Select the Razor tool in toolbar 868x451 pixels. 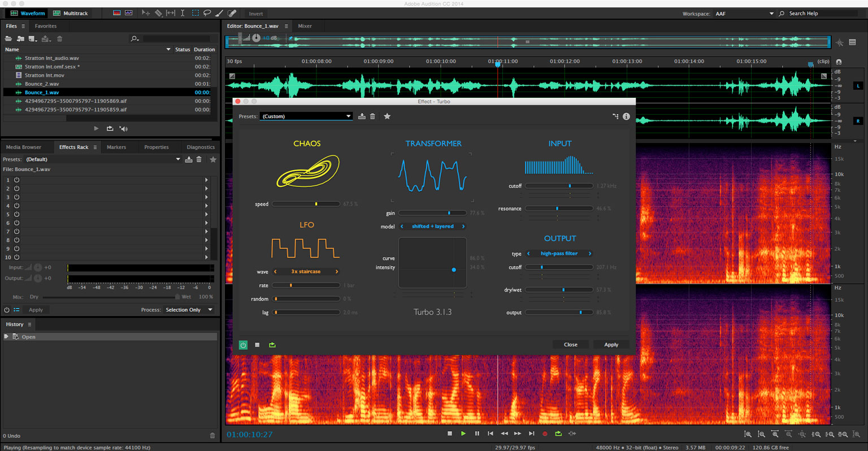pyautogui.click(x=159, y=13)
